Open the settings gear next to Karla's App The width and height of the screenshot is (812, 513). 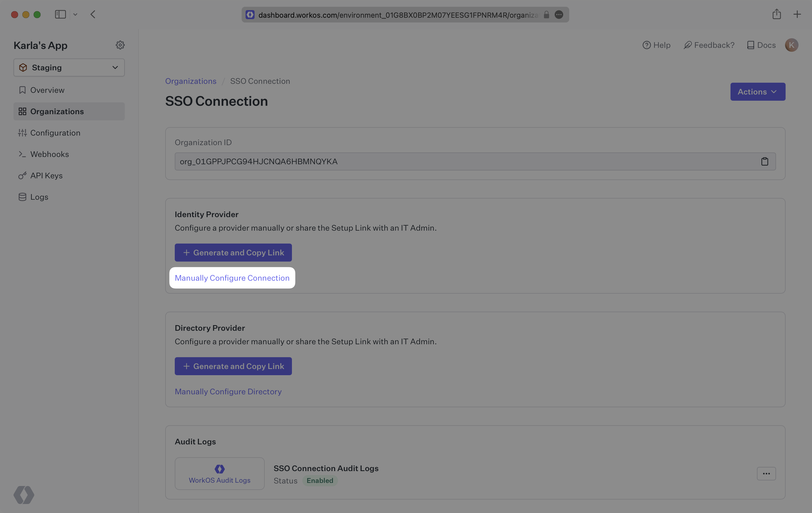(x=120, y=45)
